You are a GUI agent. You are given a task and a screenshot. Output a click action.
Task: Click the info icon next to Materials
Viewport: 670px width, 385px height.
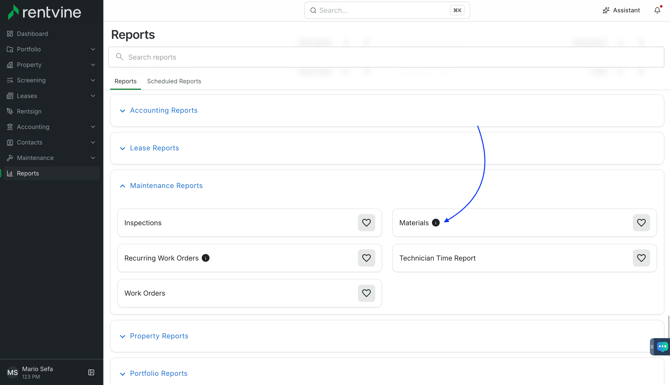435,223
